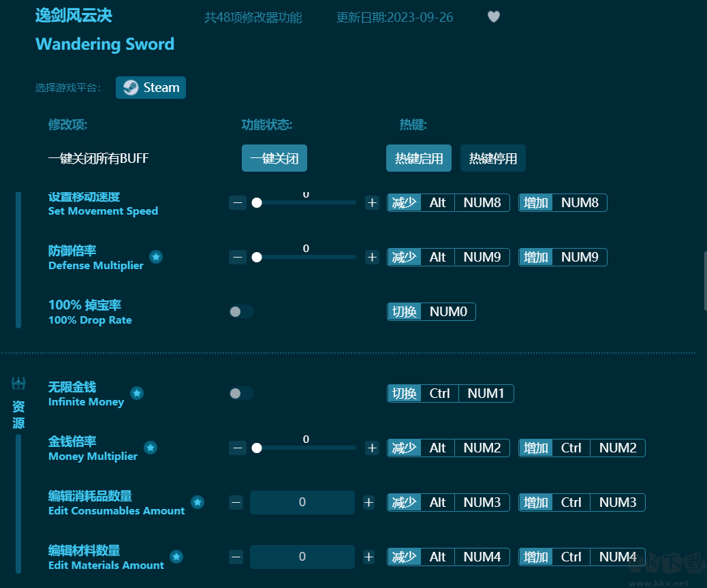Click 增加 Ctrl NUM2 money multiplier hotkey
Viewport: 707px width, 588px height.
[x=582, y=448]
